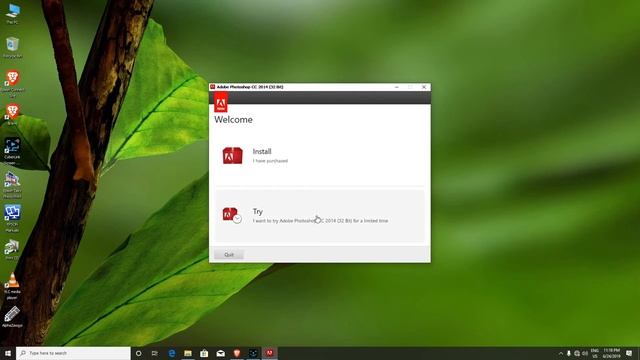Open File Explorer from taskbar
Screen dimensions: 640x360
[188, 353]
